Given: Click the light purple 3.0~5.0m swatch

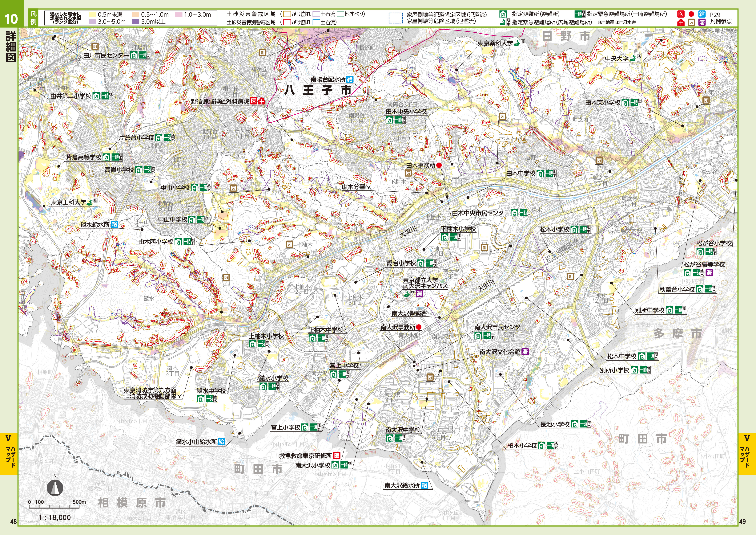Looking at the screenshot, I should point(92,21).
